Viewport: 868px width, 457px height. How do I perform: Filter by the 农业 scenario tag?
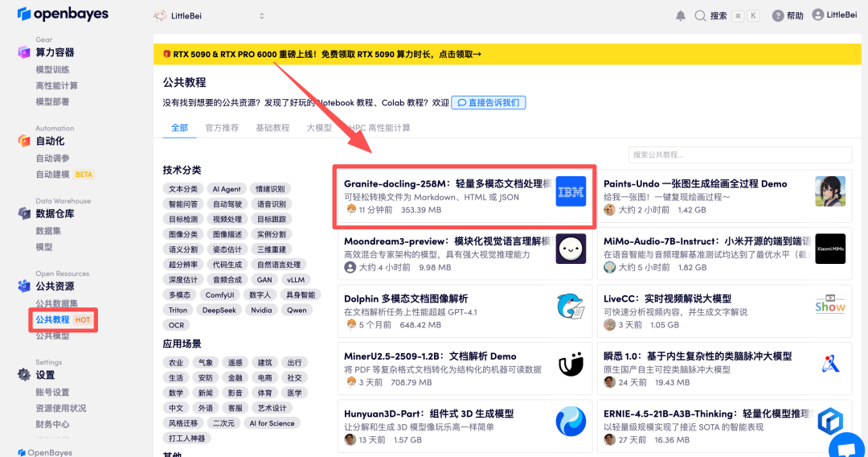pyautogui.click(x=176, y=363)
